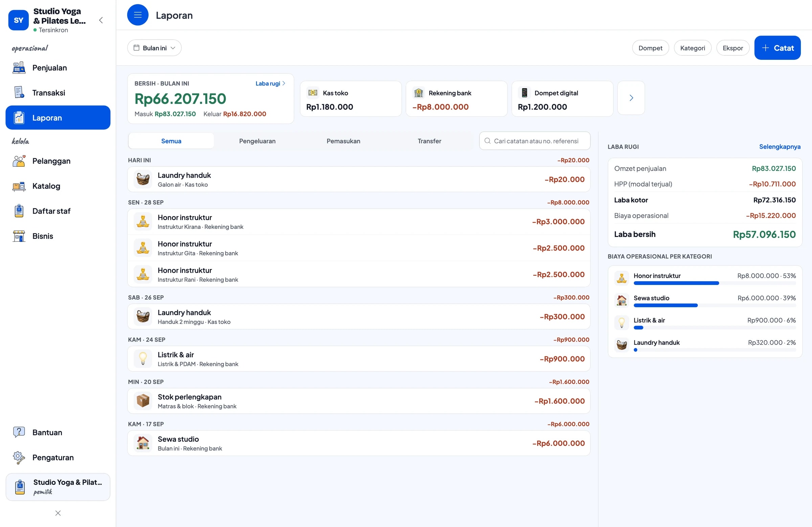Viewport: 812px width, 527px height.
Task: Open Honor instruktur Gita transaction
Action: click(x=359, y=248)
